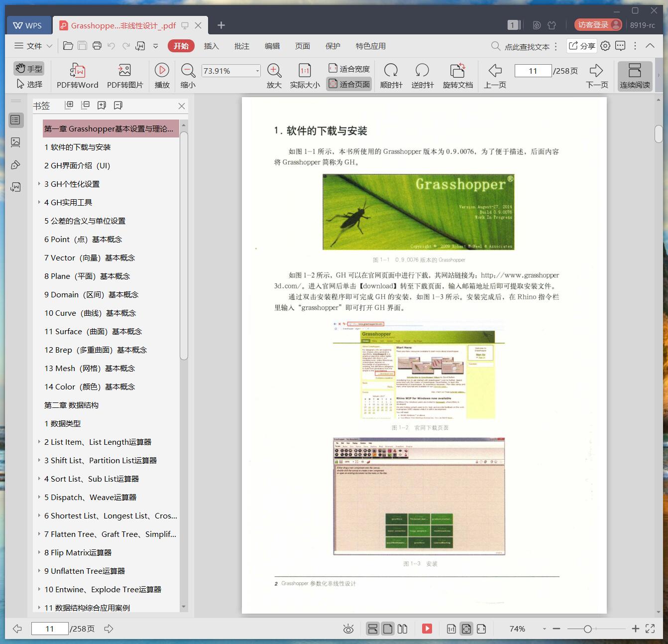Open quick access toolbar dropdown arrow
This screenshot has height=644, width=668.
coord(155,46)
